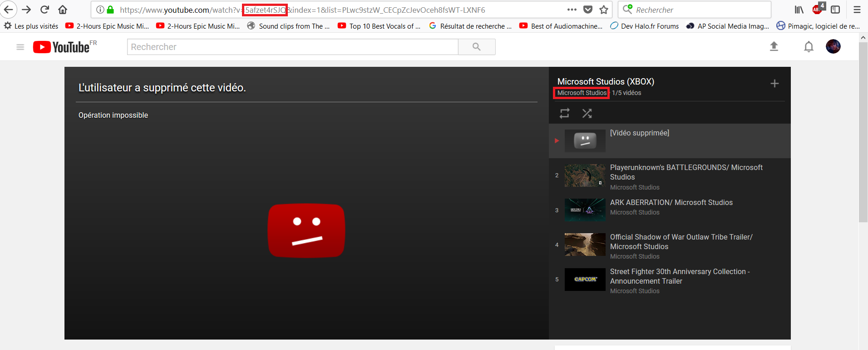The image size is (868, 350).
Task: Toggle playlist shuffle mode
Action: point(587,113)
